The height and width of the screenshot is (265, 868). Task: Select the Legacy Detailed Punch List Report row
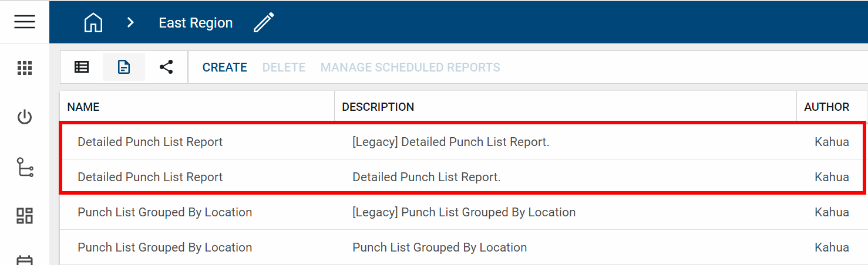[150, 142]
